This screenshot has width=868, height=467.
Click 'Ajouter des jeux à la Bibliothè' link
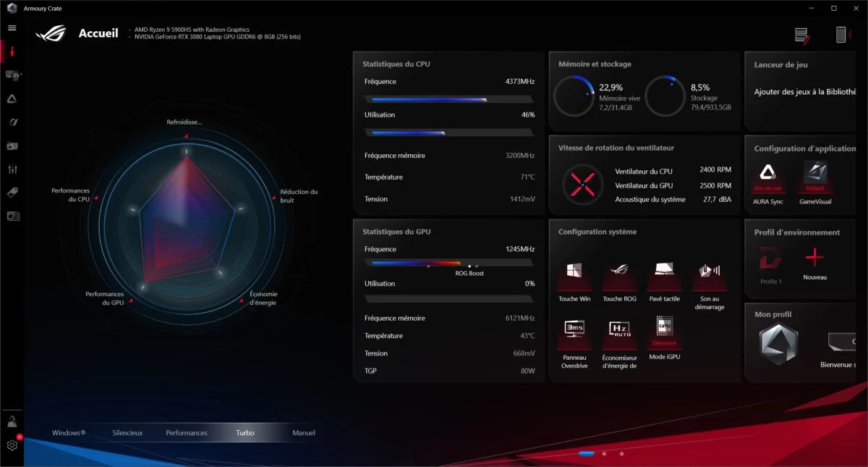click(805, 92)
